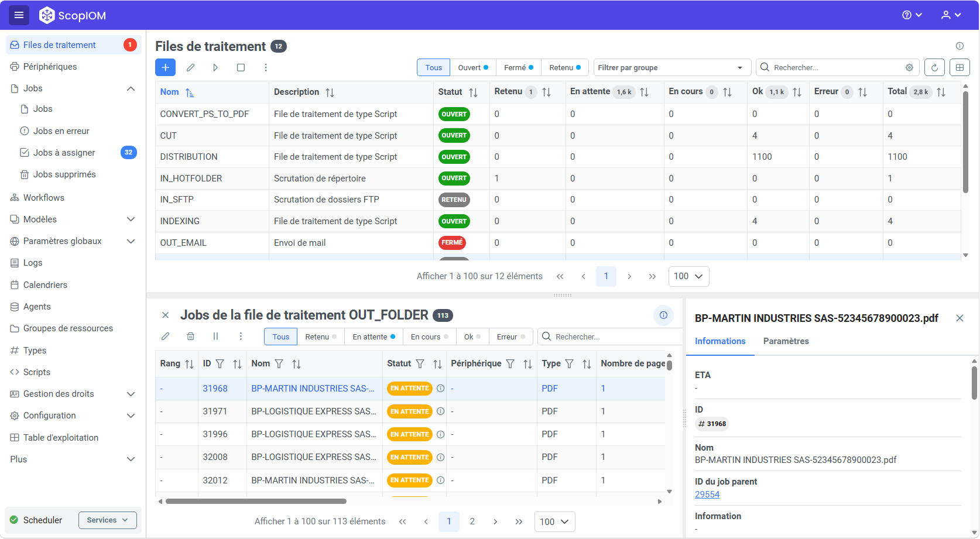Open the parent job link 29554
The width and height of the screenshot is (980, 539).
tap(707, 495)
